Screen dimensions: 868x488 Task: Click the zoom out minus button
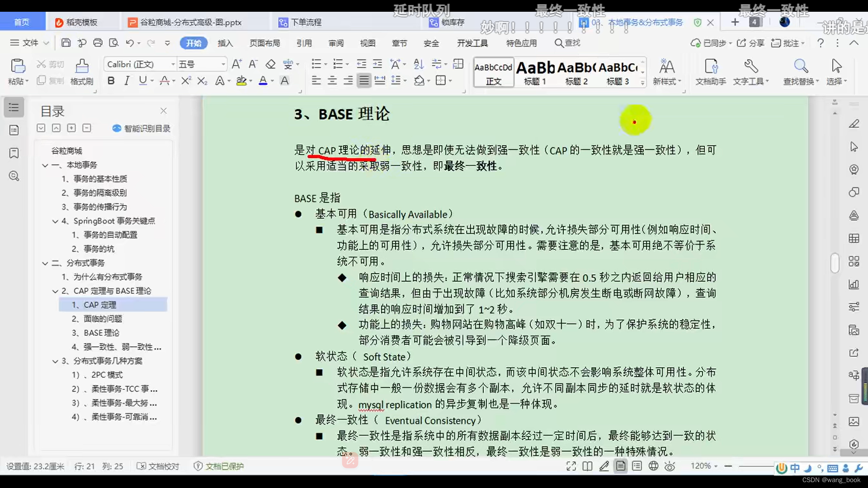[x=728, y=466]
